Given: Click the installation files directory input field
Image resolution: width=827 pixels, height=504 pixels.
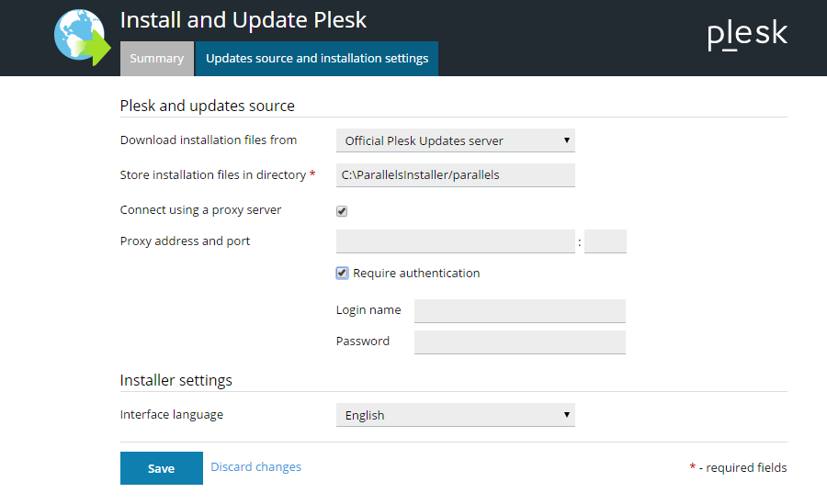Looking at the screenshot, I should 456,175.
